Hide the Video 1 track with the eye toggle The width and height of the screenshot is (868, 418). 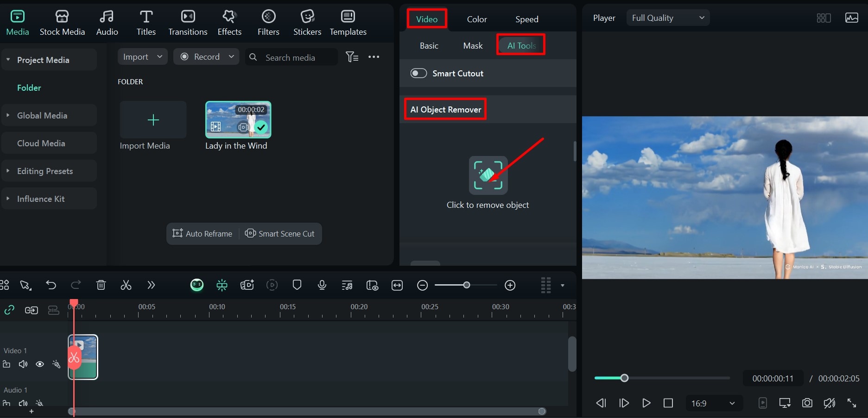[x=39, y=364]
